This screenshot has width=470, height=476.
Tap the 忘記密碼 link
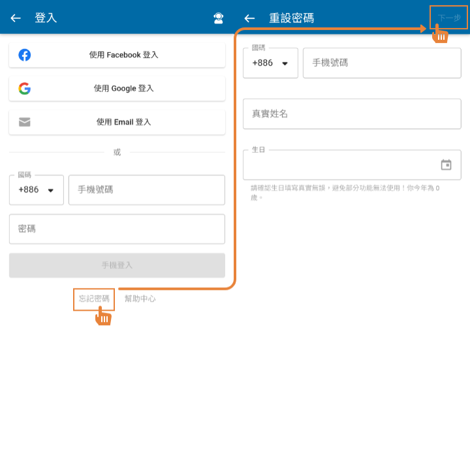(94, 298)
